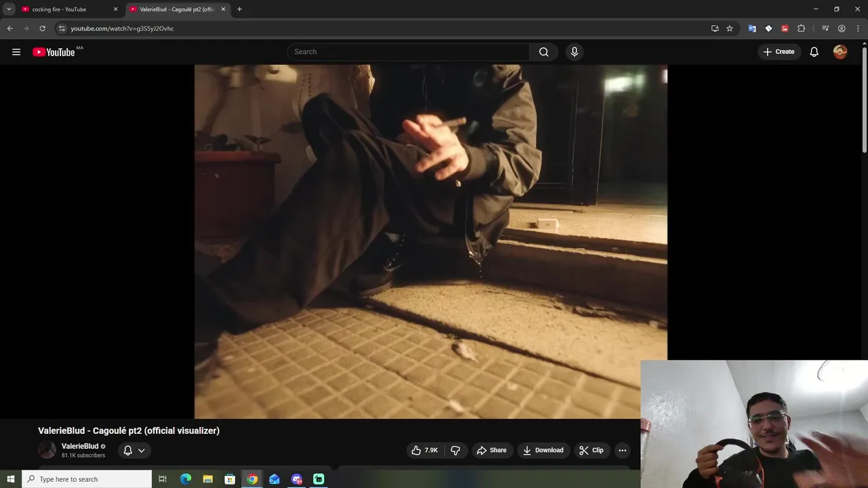Switch to Chrome on the taskbar
The width and height of the screenshot is (868, 488).
point(252,479)
